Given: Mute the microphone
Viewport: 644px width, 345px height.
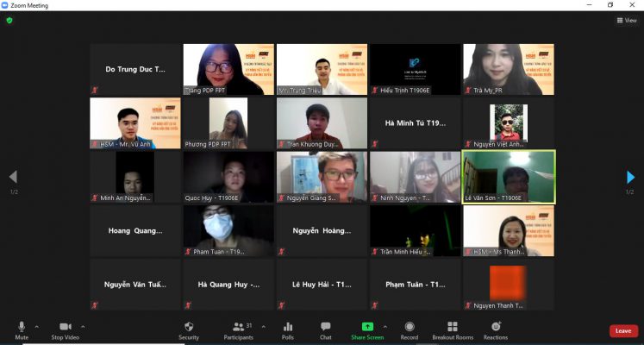Looking at the screenshot, I should [22, 329].
